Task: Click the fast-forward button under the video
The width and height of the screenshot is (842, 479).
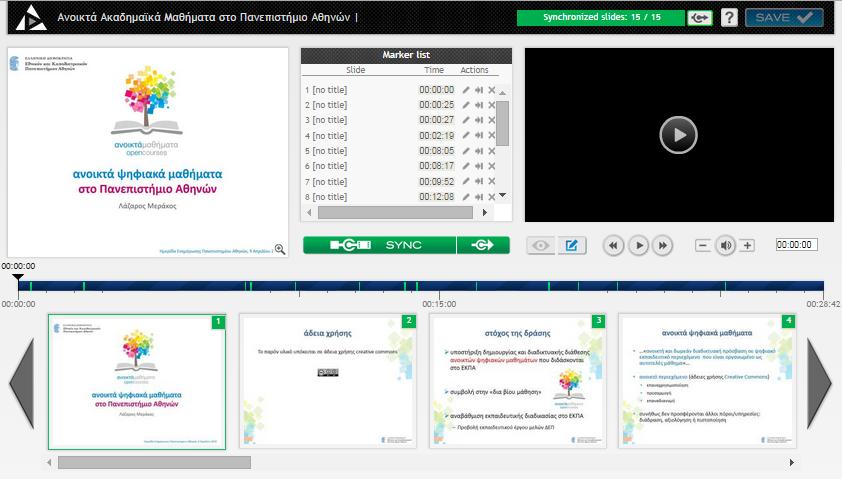Action: (663, 245)
